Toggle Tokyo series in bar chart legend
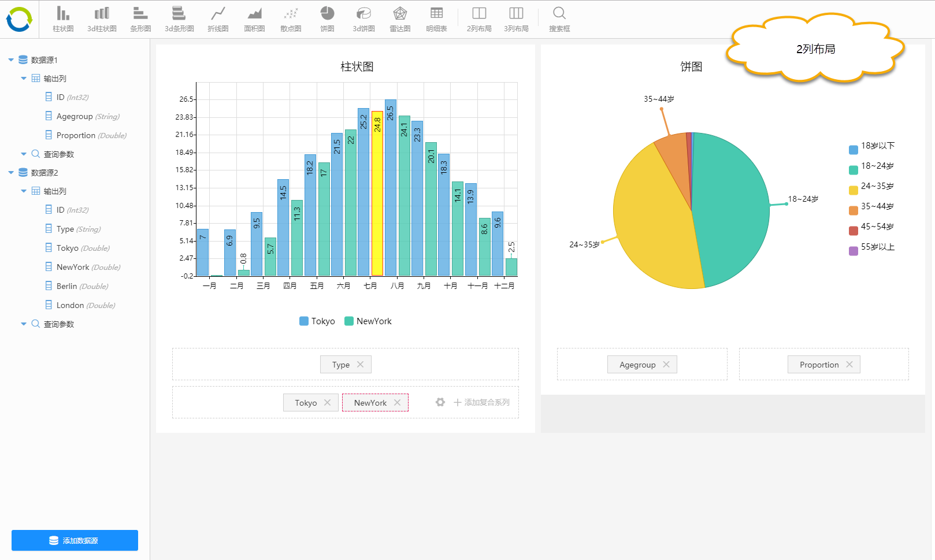Viewport: 935px width, 560px height. (x=317, y=321)
